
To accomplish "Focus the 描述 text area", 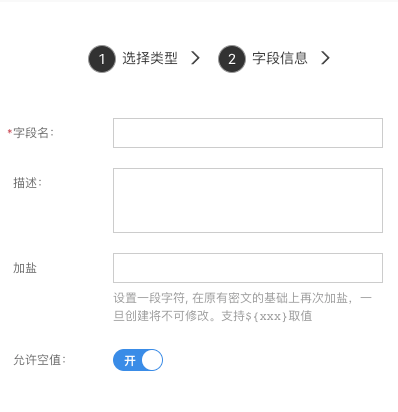I will point(248,200).
